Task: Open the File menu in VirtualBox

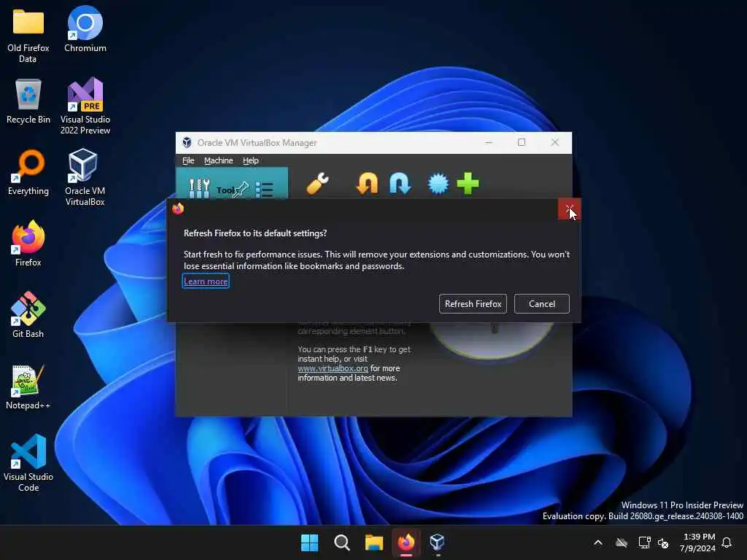Action: [188, 160]
